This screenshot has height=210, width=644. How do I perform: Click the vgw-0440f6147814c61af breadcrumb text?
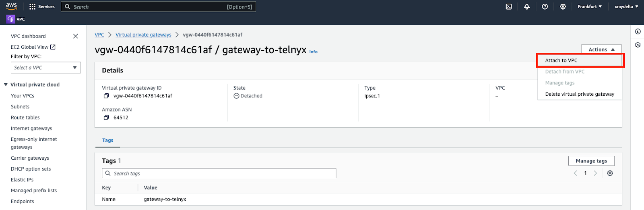pyautogui.click(x=213, y=35)
